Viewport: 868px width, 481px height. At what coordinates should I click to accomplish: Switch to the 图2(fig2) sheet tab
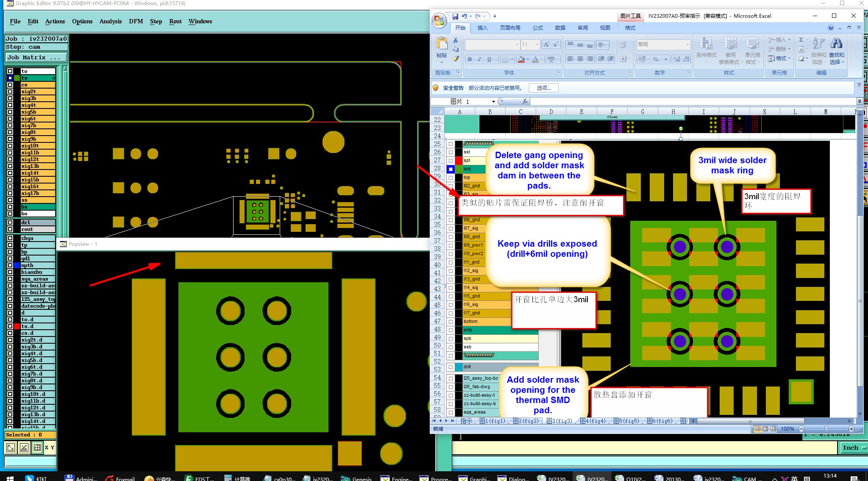(526, 421)
